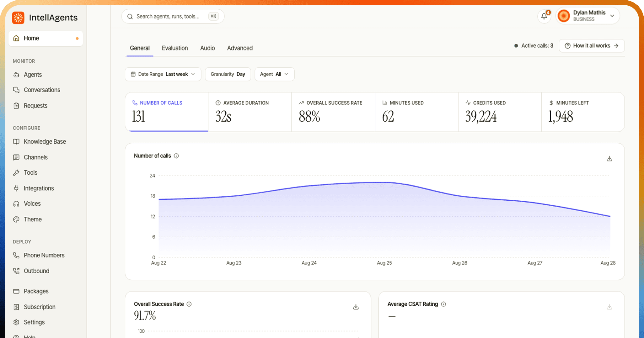Click the IntellAgents logo icon
Viewport: 644px width, 338px height.
pos(18,18)
